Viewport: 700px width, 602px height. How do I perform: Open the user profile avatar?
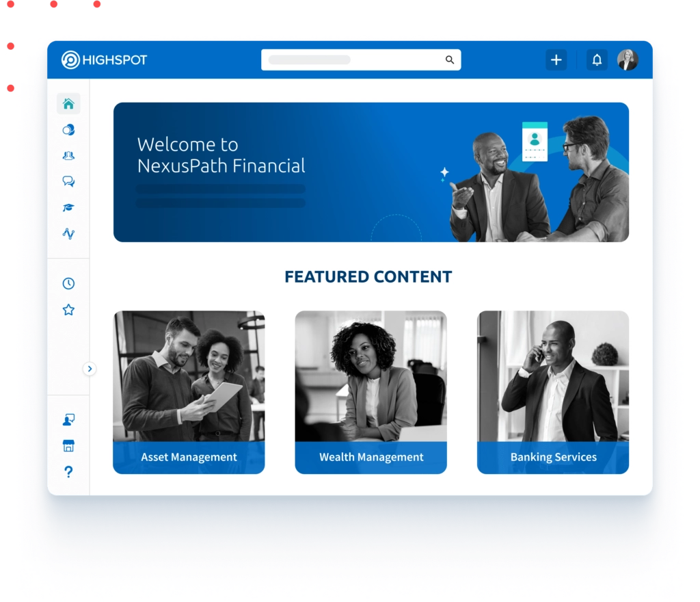628,60
